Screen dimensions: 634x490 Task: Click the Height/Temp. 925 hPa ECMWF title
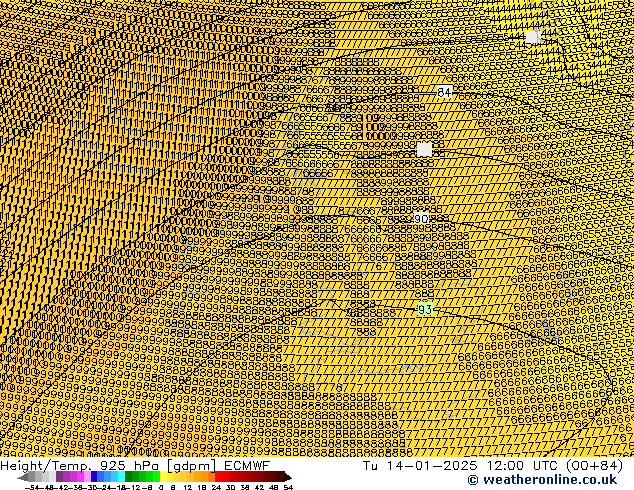point(135,466)
